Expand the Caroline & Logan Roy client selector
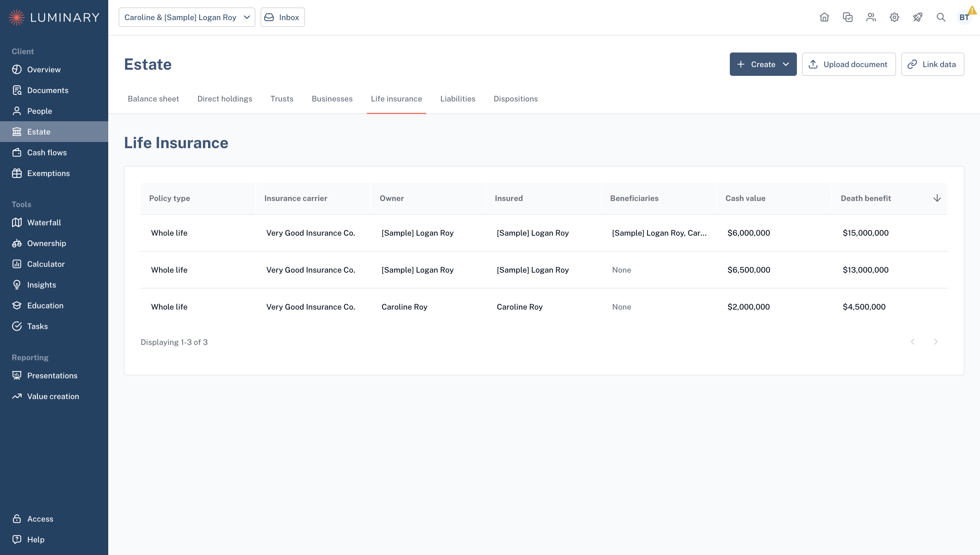 187,17
